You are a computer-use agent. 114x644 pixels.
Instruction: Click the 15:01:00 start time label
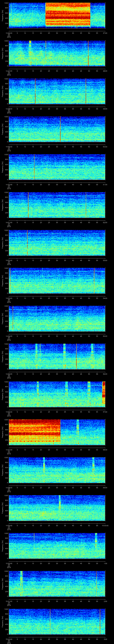(9, 601)
